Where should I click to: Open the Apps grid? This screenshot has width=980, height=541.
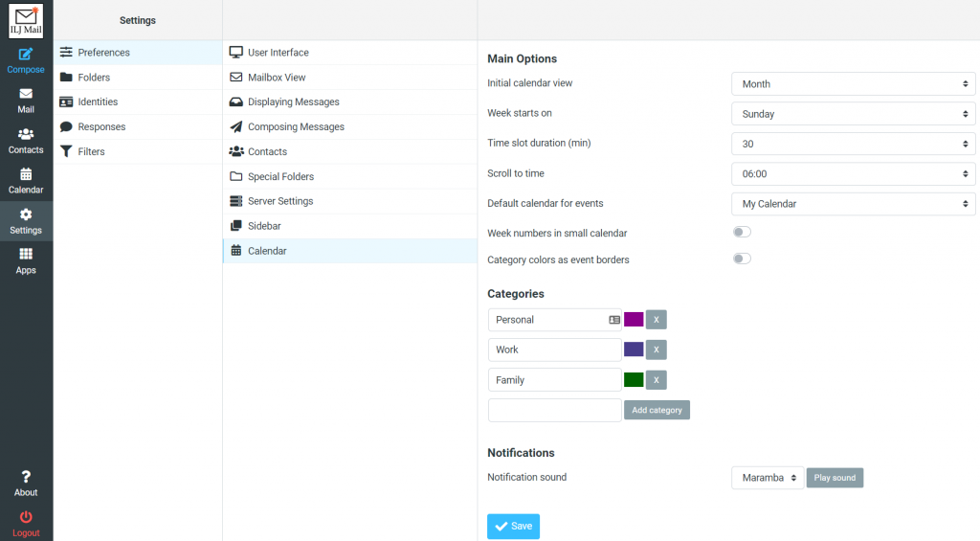coord(26,260)
